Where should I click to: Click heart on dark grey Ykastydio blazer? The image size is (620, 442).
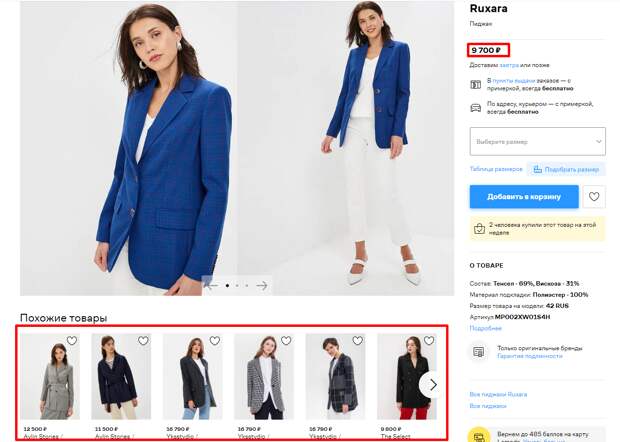(x=215, y=340)
